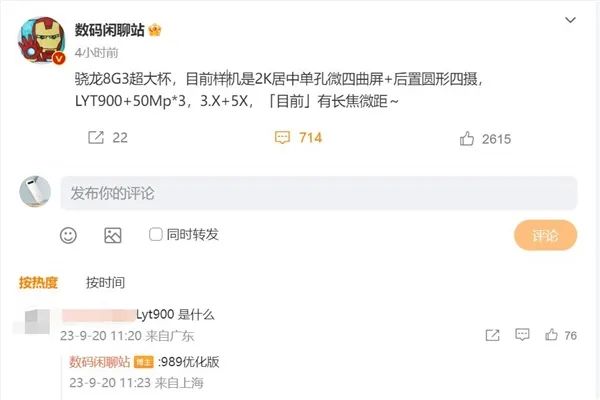This screenshot has width=600, height=400.
Task: Click the orange 评论 submit button
Action: [545, 235]
